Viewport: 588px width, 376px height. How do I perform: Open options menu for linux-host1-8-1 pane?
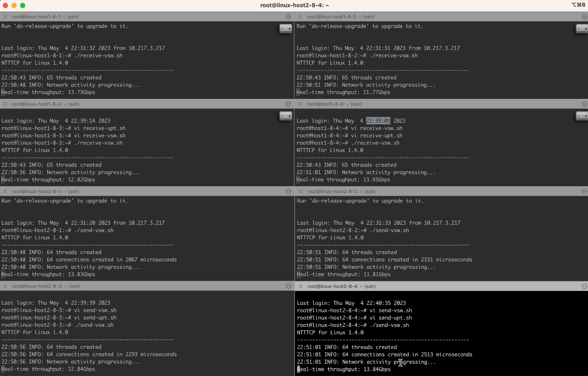288,17
